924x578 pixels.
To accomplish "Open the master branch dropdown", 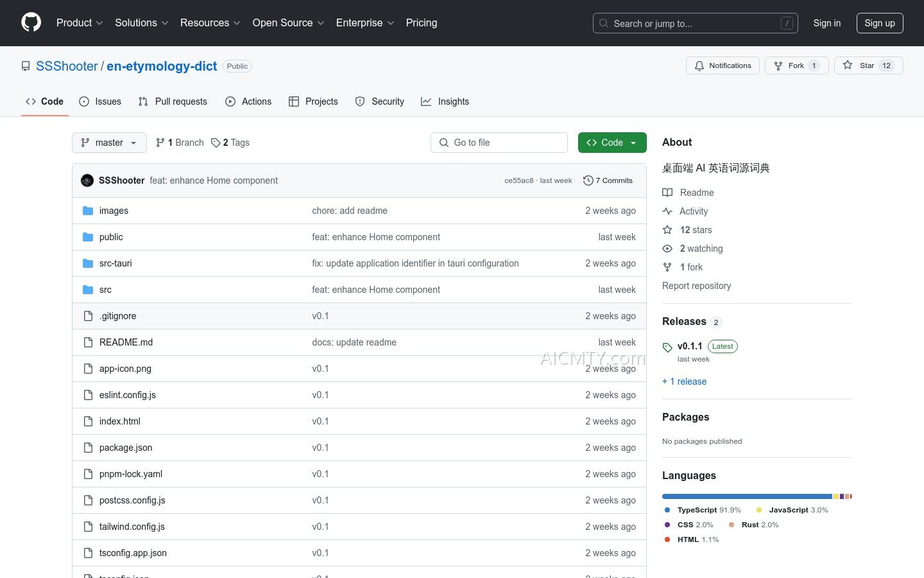I will click(x=109, y=143).
